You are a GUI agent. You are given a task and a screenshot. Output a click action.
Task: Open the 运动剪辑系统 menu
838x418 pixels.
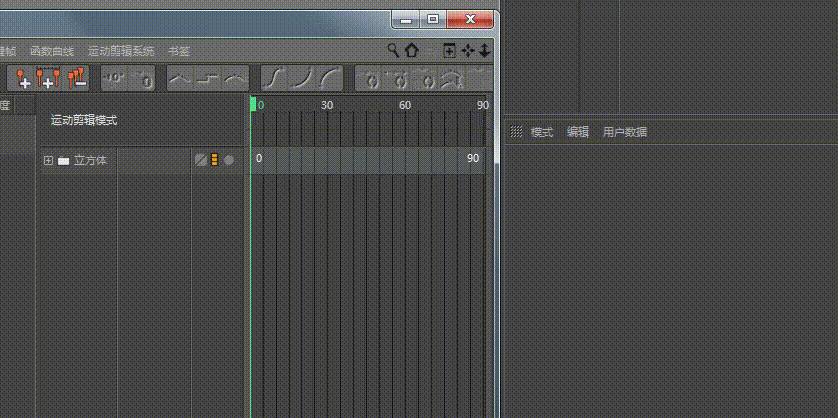pyautogui.click(x=121, y=51)
